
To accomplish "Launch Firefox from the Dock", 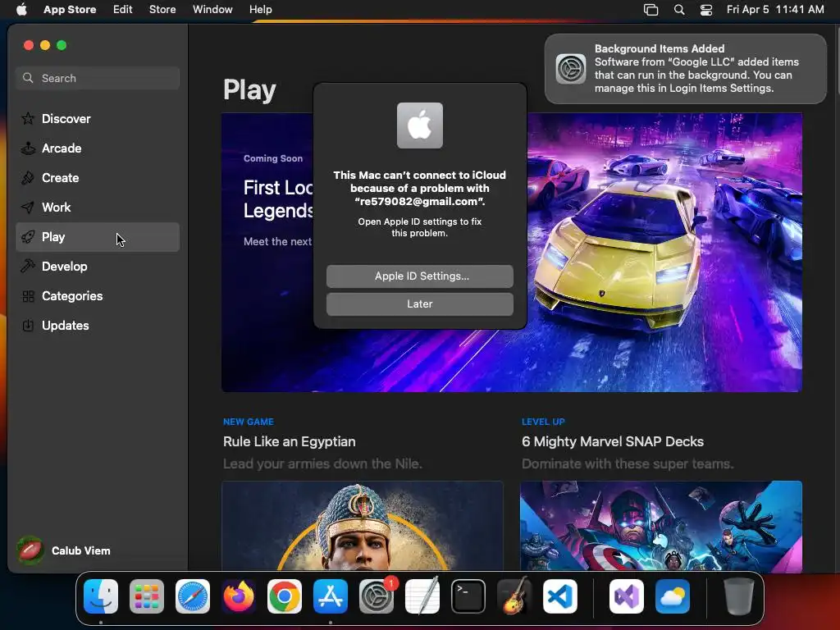I will pos(239,596).
